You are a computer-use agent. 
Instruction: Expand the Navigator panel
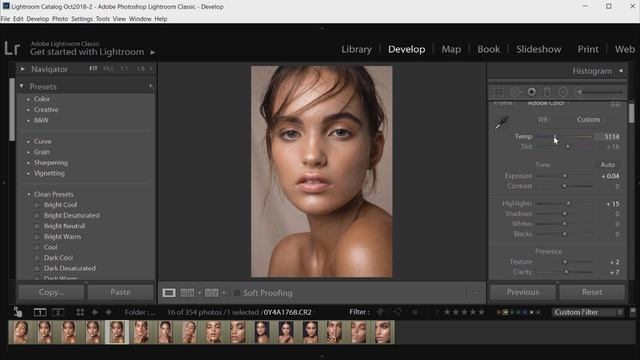22,69
